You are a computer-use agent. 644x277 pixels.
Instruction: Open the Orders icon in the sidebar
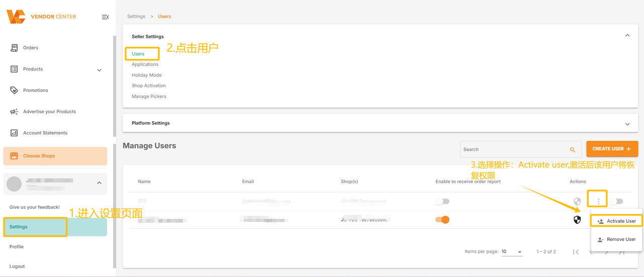[x=14, y=48]
